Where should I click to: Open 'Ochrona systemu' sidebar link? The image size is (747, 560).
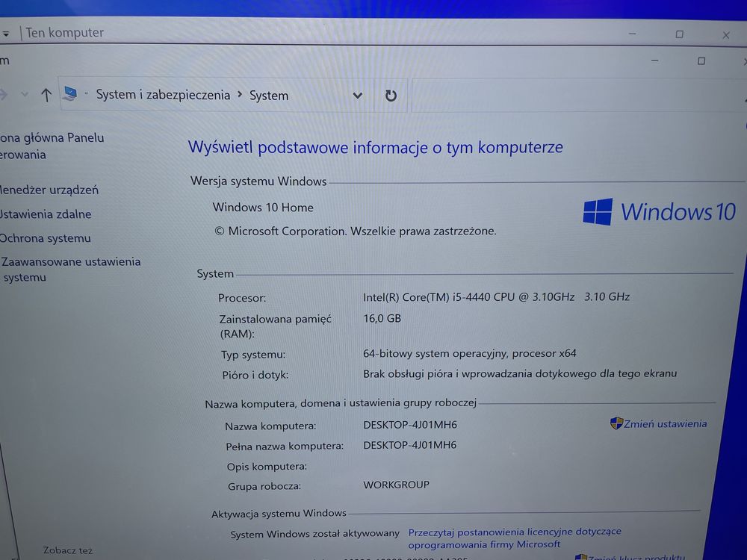pyautogui.click(x=46, y=238)
